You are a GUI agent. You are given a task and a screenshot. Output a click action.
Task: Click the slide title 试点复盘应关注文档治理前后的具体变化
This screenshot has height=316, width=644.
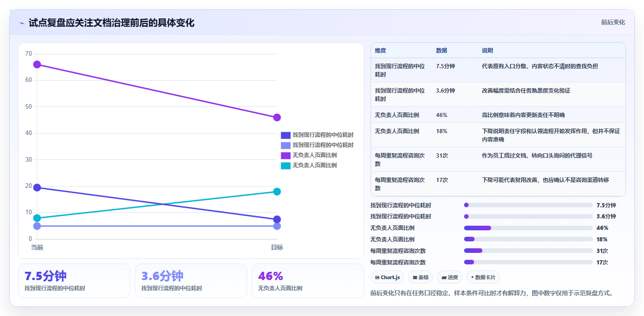point(111,23)
